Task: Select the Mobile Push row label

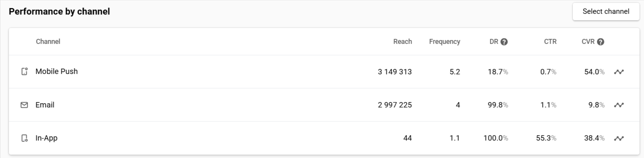Action: [x=57, y=71]
